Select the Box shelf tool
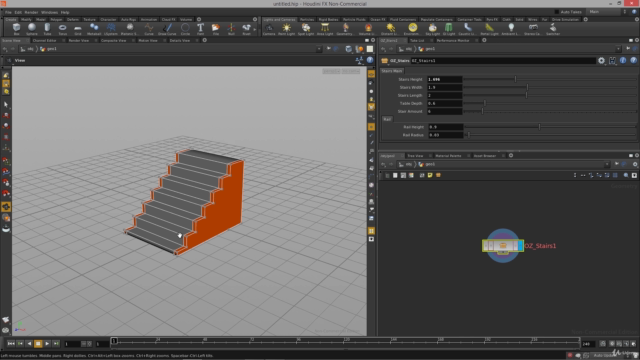The width and height of the screenshot is (640, 360). point(16,29)
